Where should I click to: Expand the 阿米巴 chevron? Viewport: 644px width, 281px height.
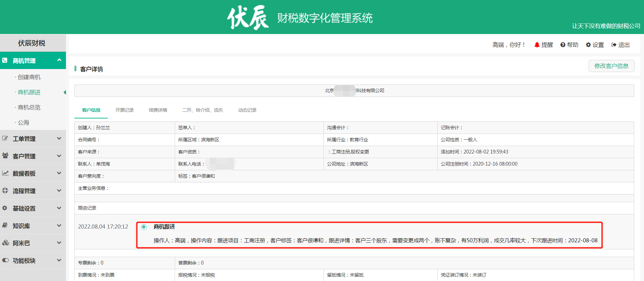pos(59,243)
